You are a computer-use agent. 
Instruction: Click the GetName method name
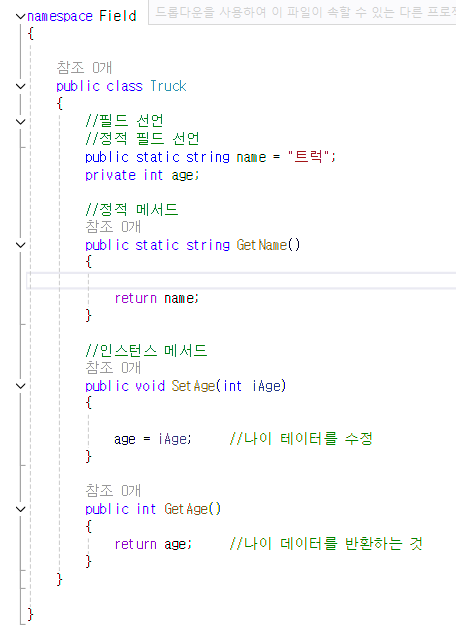[x=262, y=245]
